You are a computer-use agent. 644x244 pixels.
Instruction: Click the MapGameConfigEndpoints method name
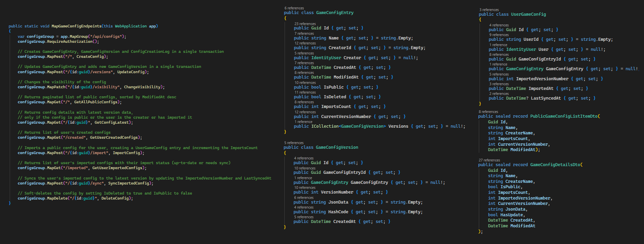(76, 26)
